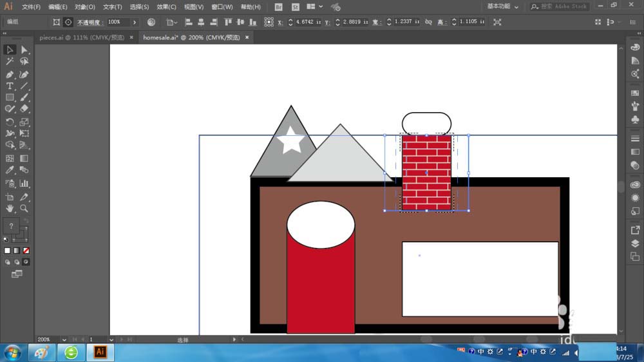644x362 pixels.
Task: Select the Magic Wand tool
Action: pos(10,62)
